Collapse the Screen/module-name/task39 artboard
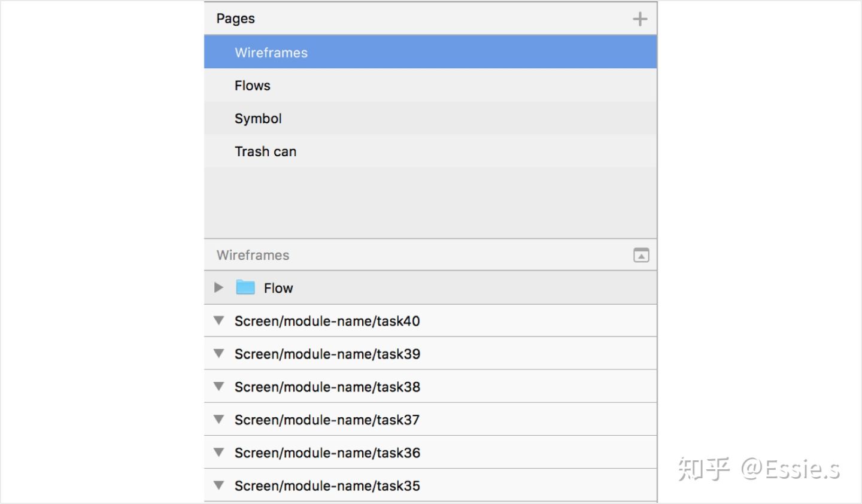Viewport: 862px width, 504px height. [219, 354]
